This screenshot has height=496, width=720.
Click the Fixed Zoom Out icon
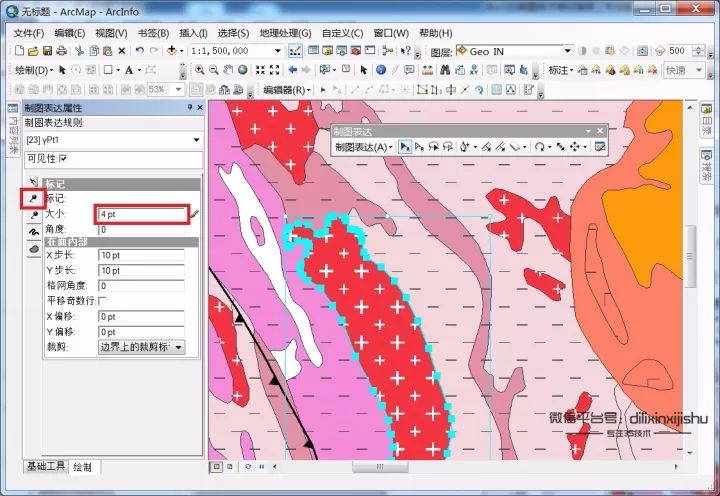(x=275, y=70)
